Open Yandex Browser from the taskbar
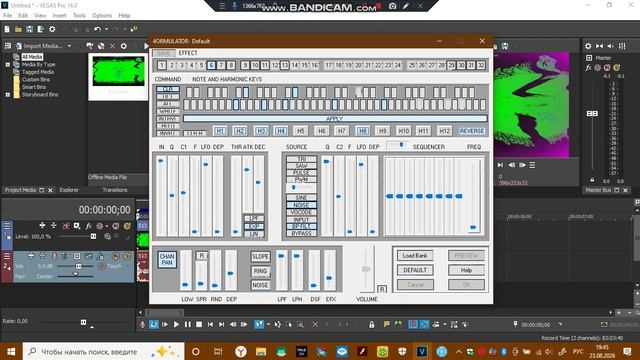Screen dimensions: 640x360 [241, 351]
